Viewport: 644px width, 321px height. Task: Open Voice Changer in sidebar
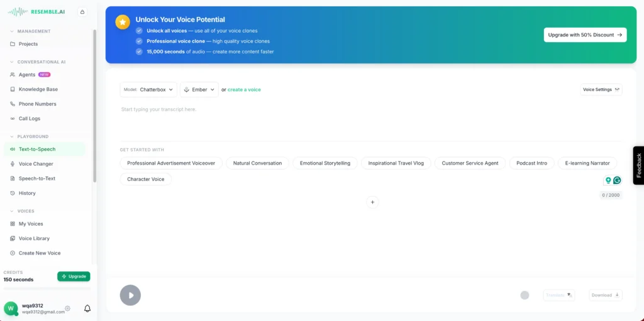pyautogui.click(x=36, y=164)
